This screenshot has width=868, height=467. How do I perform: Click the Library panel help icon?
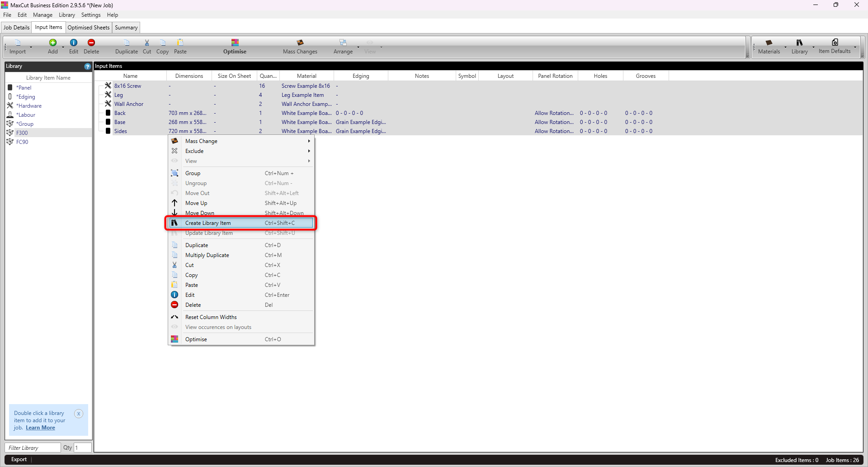(x=88, y=66)
